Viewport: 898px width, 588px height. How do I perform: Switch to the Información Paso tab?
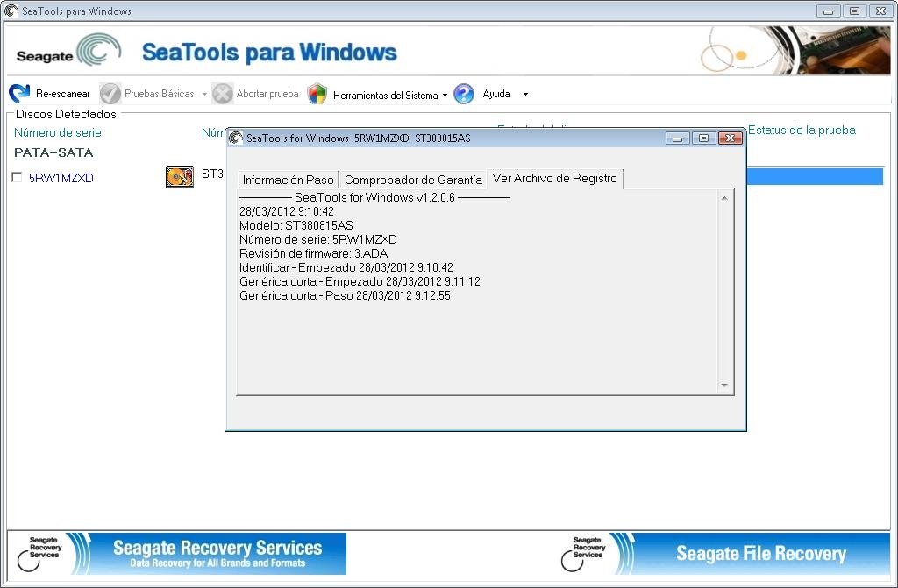pyautogui.click(x=288, y=180)
